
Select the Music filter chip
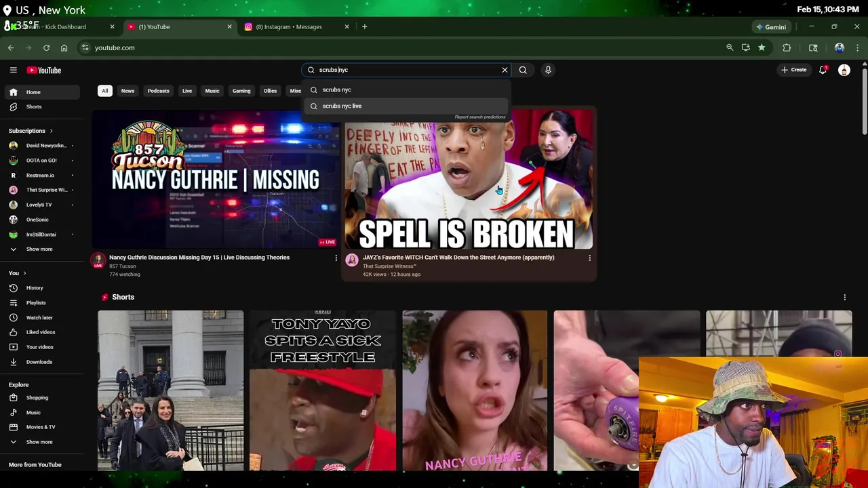pyautogui.click(x=212, y=91)
